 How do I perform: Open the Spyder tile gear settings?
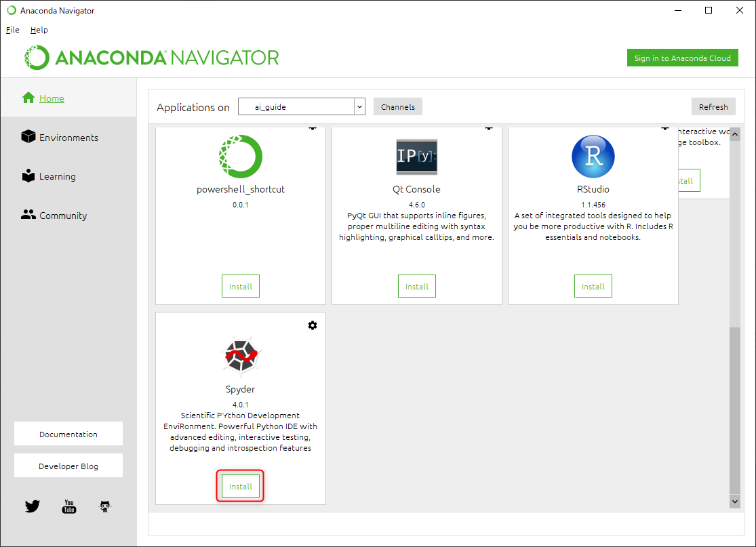coord(312,325)
